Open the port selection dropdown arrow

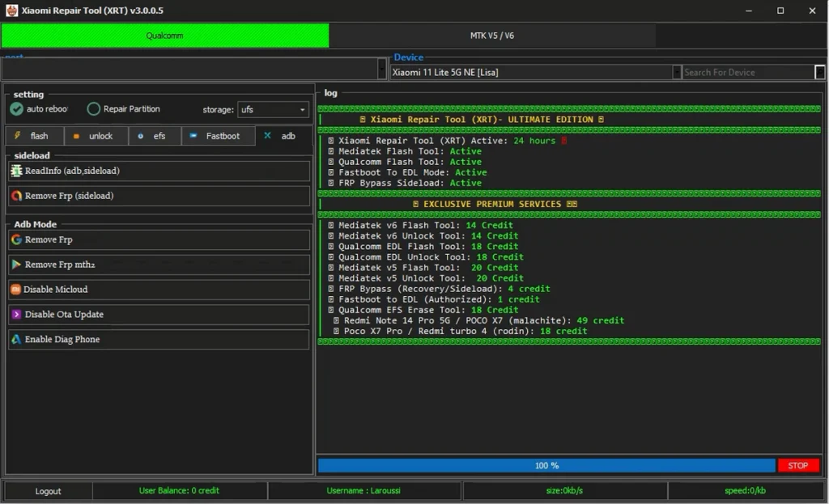pos(382,70)
